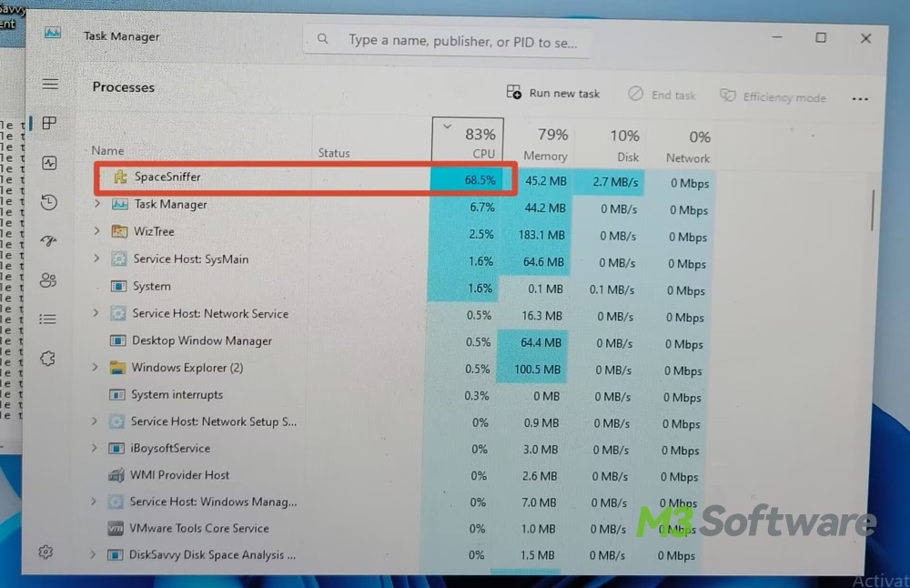Sort by the Disk column header

coord(624,146)
